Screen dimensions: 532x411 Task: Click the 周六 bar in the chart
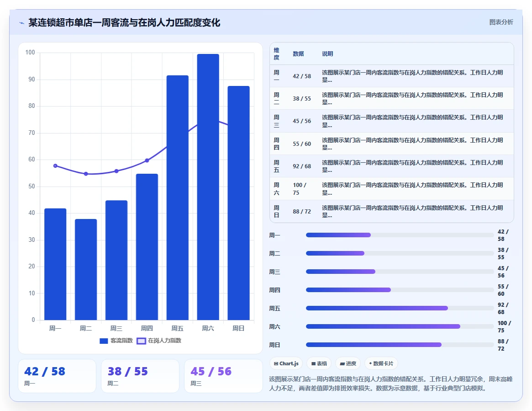click(x=208, y=187)
